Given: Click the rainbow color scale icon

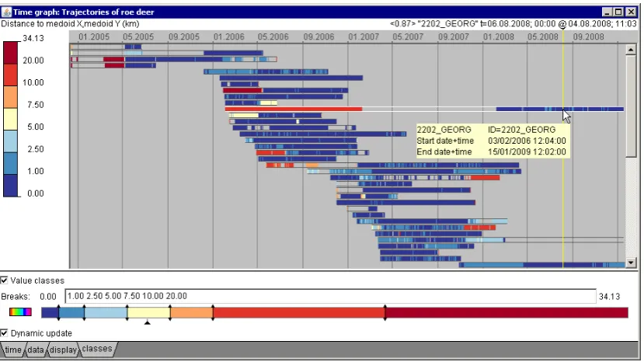Looking at the screenshot, I should (x=20, y=312).
